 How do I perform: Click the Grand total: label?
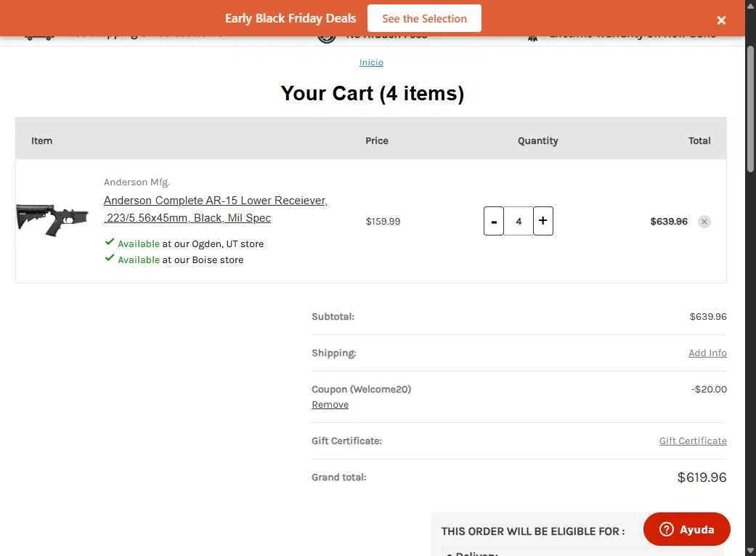click(339, 477)
